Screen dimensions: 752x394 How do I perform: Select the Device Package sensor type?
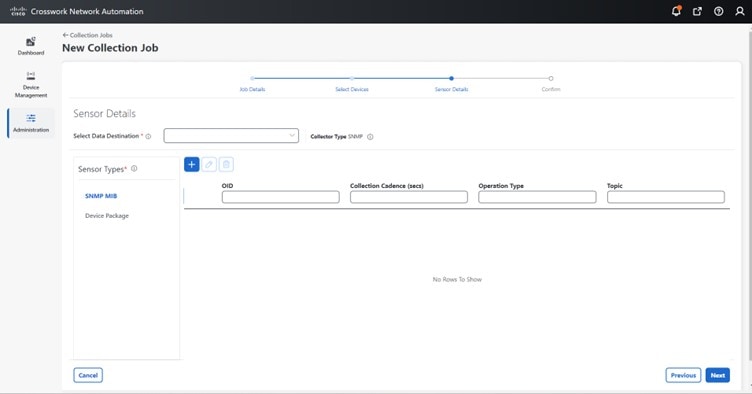(107, 216)
